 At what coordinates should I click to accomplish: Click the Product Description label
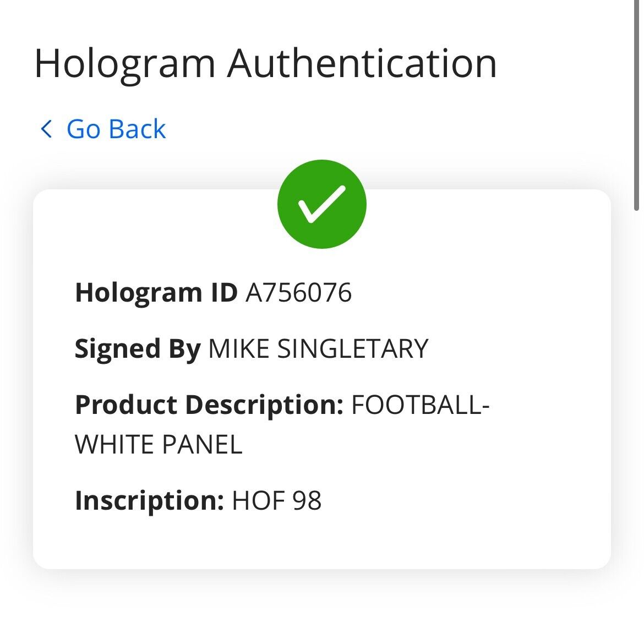(x=209, y=405)
